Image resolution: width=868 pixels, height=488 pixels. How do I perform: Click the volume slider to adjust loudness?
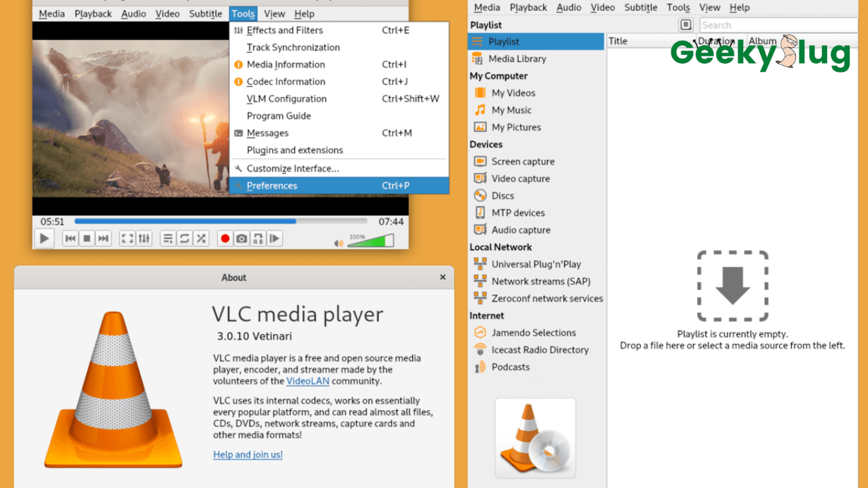point(372,240)
